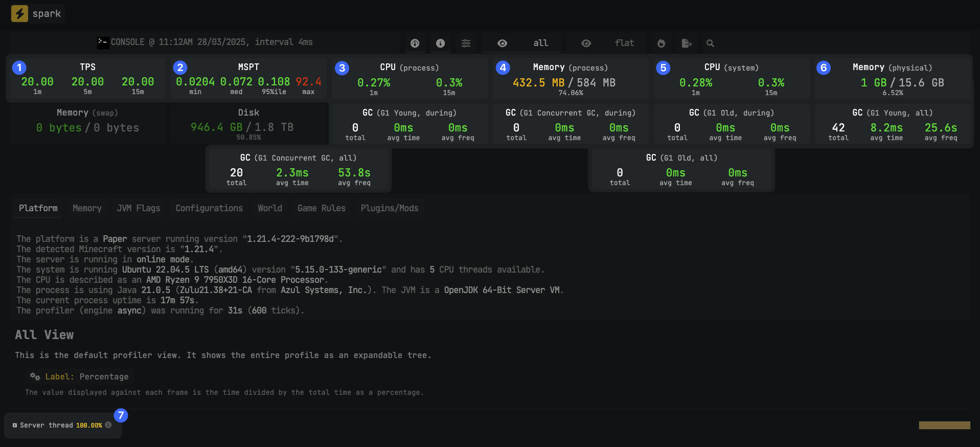The width and height of the screenshot is (980, 447).
Task: Go to the World tab
Action: click(x=270, y=208)
